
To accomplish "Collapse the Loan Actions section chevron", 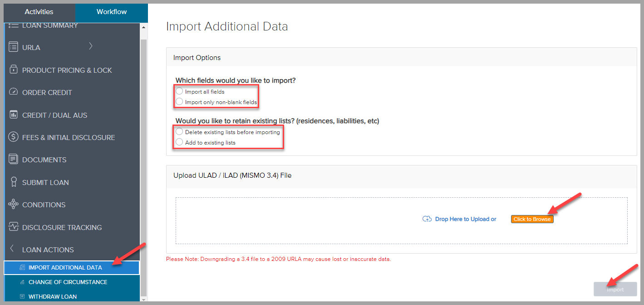I will (12, 249).
